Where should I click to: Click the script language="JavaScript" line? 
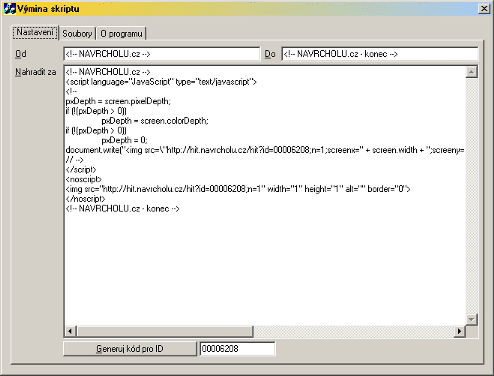(161, 82)
